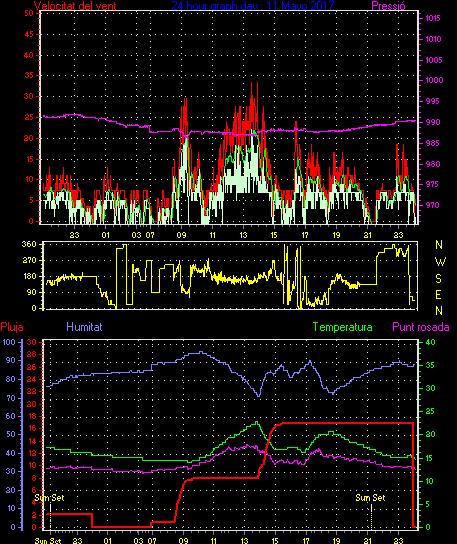Click 990 on the pressure axis
The height and width of the screenshot is (544, 457).
coord(433,122)
